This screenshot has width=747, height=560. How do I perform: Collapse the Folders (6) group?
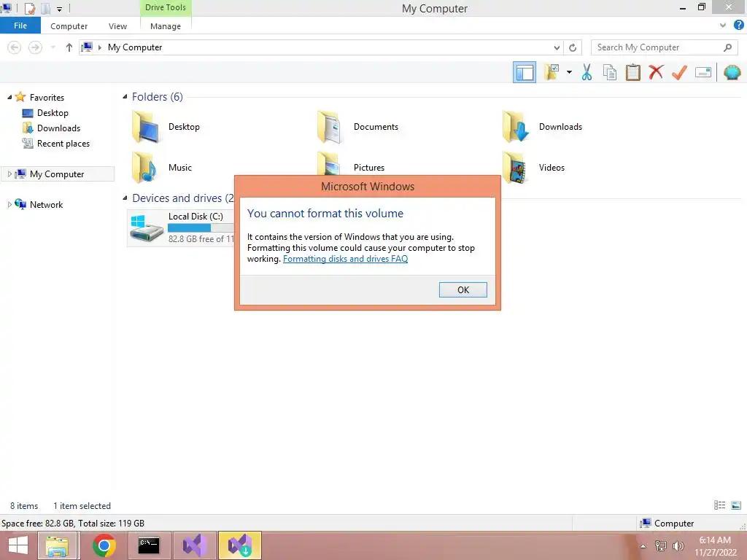pos(125,97)
